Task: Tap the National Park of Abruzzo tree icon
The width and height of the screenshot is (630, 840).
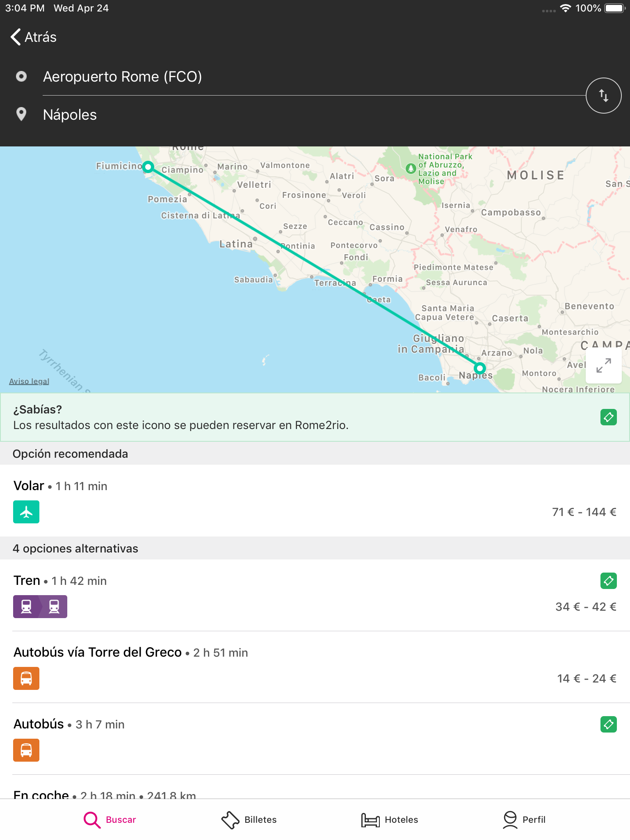Action: tap(411, 168)
